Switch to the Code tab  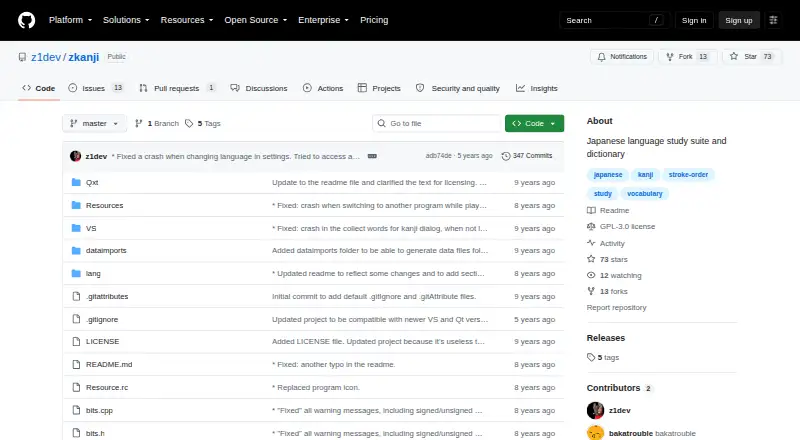(x=39, y=88)
